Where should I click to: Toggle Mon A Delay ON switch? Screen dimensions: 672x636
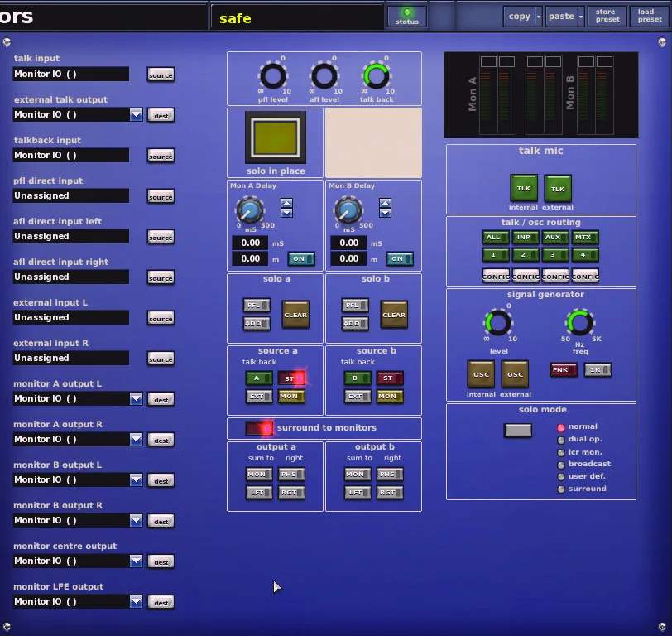[302, 258]
